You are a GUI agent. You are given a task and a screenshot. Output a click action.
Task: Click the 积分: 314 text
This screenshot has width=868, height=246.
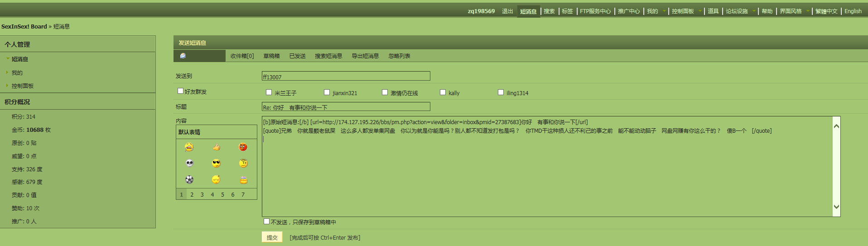click(24, 117)
